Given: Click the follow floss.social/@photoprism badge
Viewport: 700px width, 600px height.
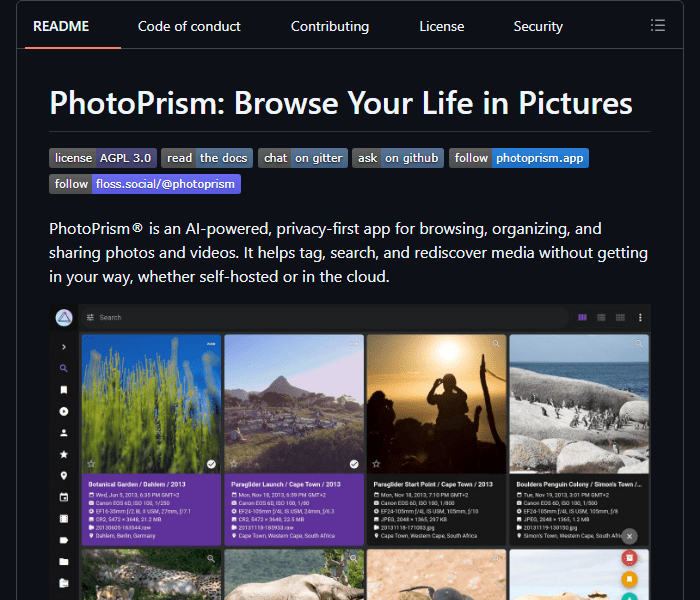Looking at the screenshot, I should [x=145, y=184].
